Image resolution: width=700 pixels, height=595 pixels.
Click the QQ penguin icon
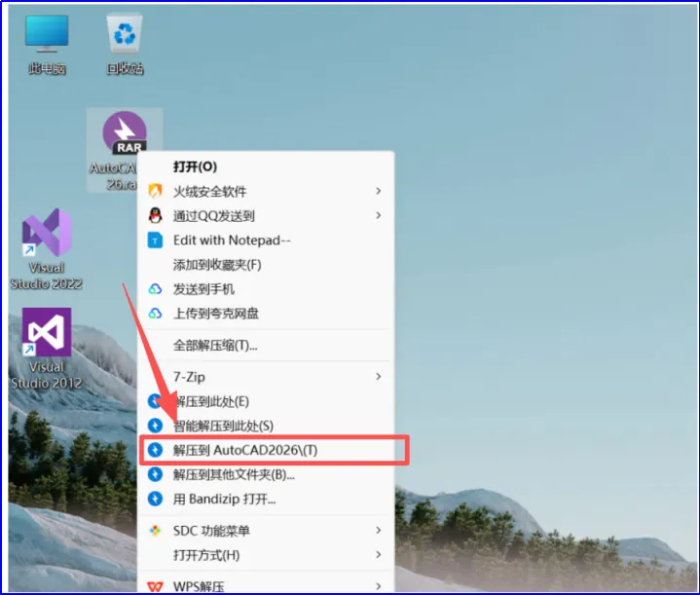(x=155, y=216)
